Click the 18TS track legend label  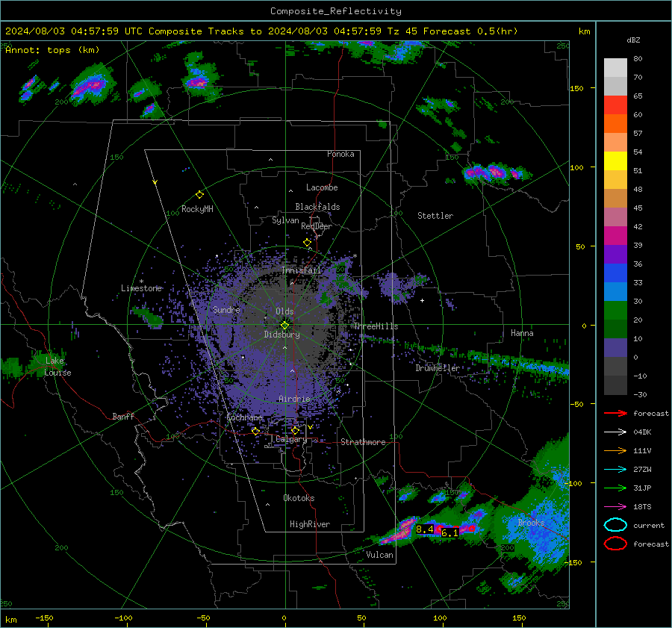(642, 507)
